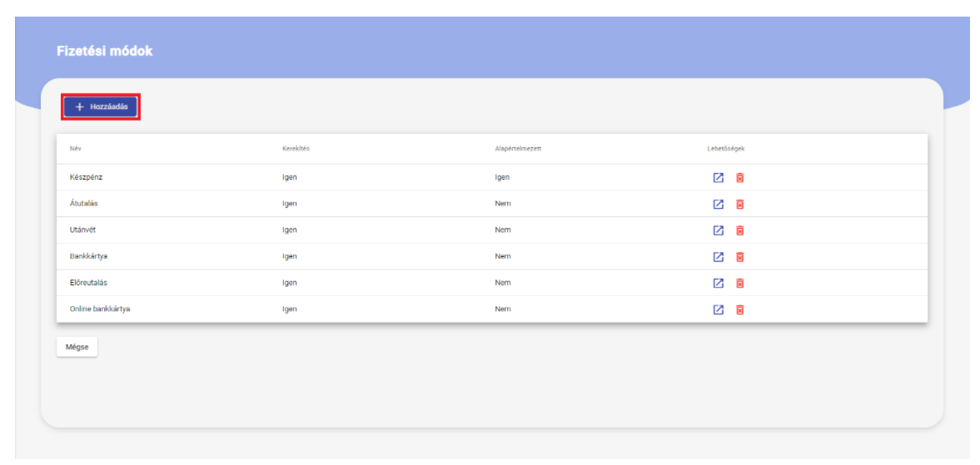The image size is (980, 465).
Task: Click Nem under Alapértelmezett for Átutalás
Action: (x=503, y=204)
